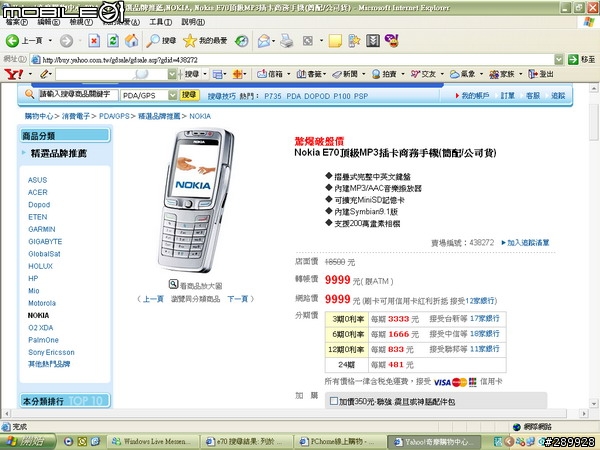Click the product keyword search input field
Screen dimensions: 600x450
tap(78, 95)
